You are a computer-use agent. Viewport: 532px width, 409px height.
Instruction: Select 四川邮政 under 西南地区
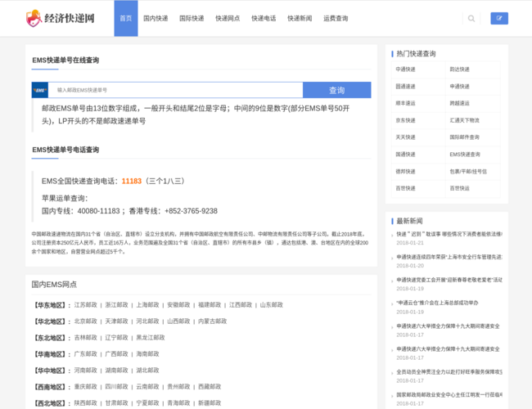117,387
